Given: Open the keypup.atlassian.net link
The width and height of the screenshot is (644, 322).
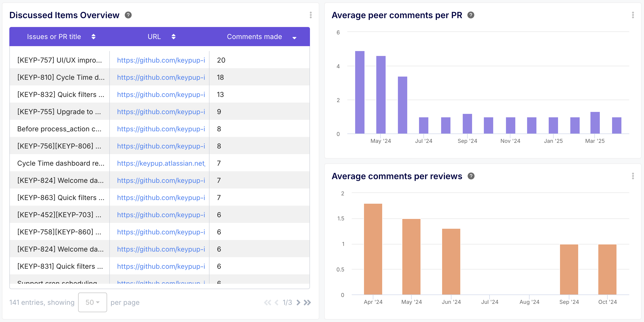Looking at the screenshot, I should 161,163.
